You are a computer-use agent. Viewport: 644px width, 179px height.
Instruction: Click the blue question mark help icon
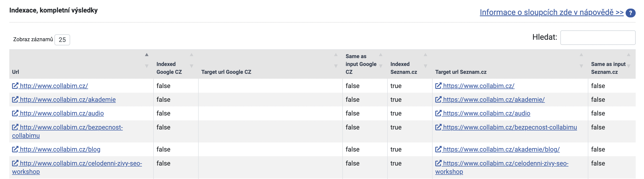[631, 13]
